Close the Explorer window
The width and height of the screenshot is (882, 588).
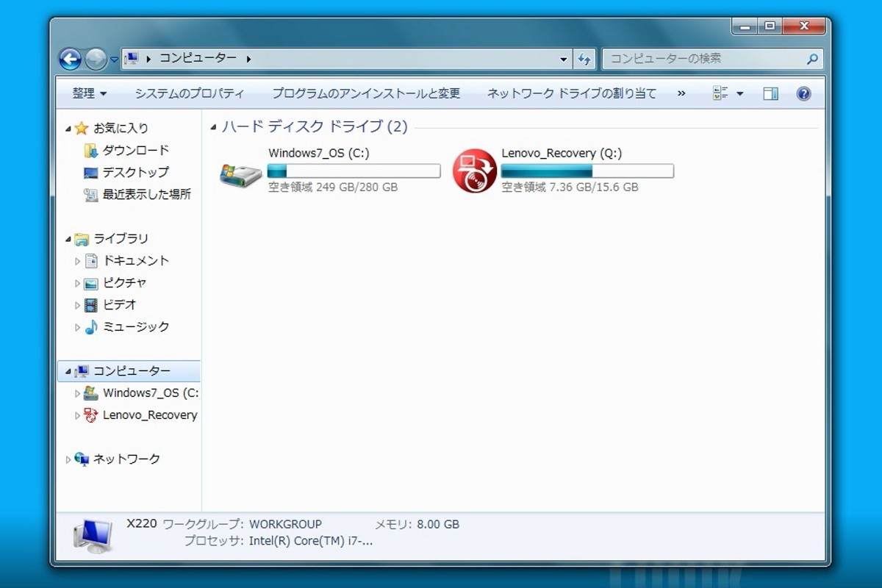click(804, 26)
